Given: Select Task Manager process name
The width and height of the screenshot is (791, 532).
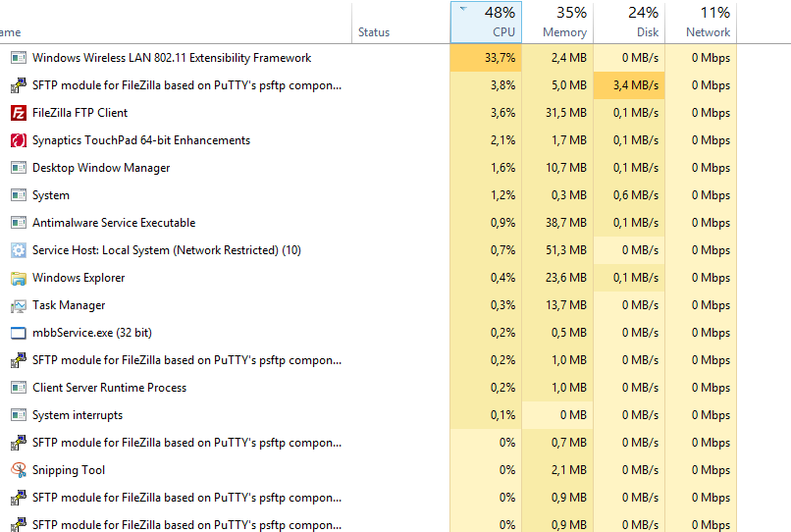Looking at the screenshot, I should 69,305.
